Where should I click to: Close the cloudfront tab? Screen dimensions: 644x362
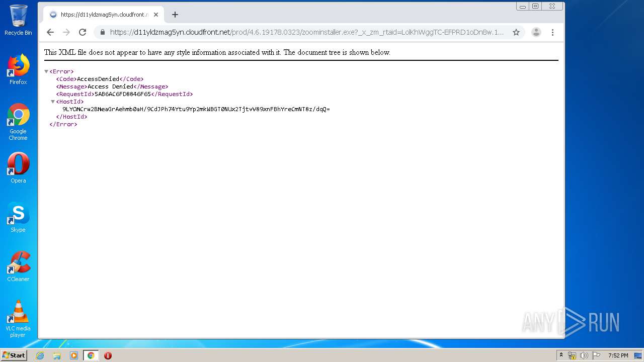[156, 15]
